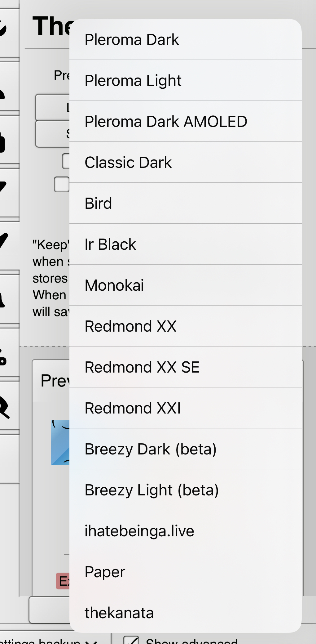
Task: Toggle the Show advanced checkbox
Action: point(131,640)
